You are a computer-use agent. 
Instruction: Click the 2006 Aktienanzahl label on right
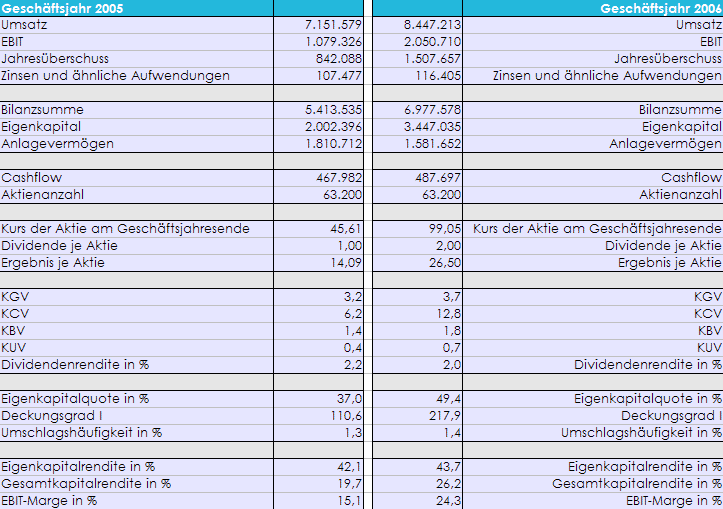pos(681,195)
